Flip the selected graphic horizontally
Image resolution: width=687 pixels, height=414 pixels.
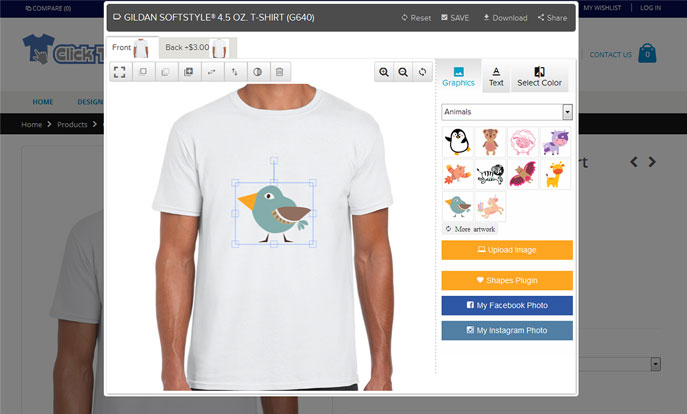click(212, 72)
